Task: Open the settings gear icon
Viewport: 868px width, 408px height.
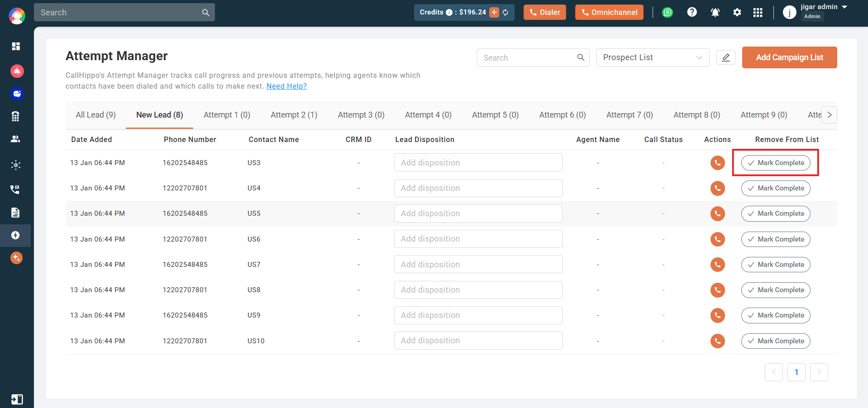Action: (x=737, y=12)
